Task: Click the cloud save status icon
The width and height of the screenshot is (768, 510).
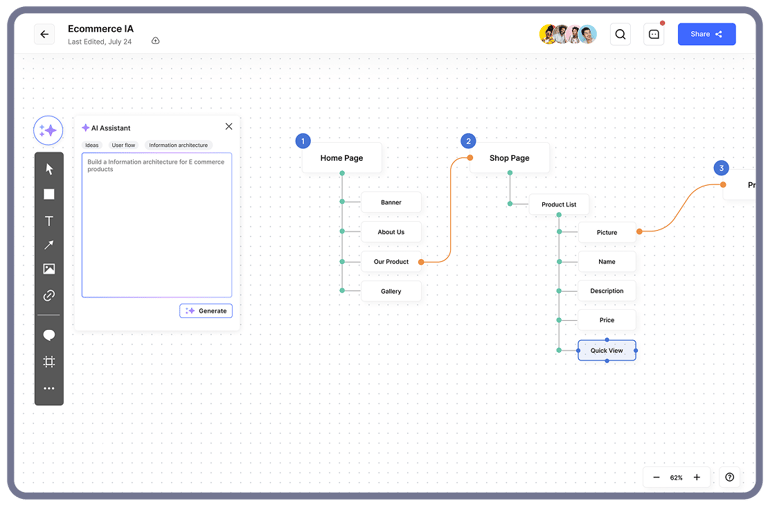Action: pos(155,41)
